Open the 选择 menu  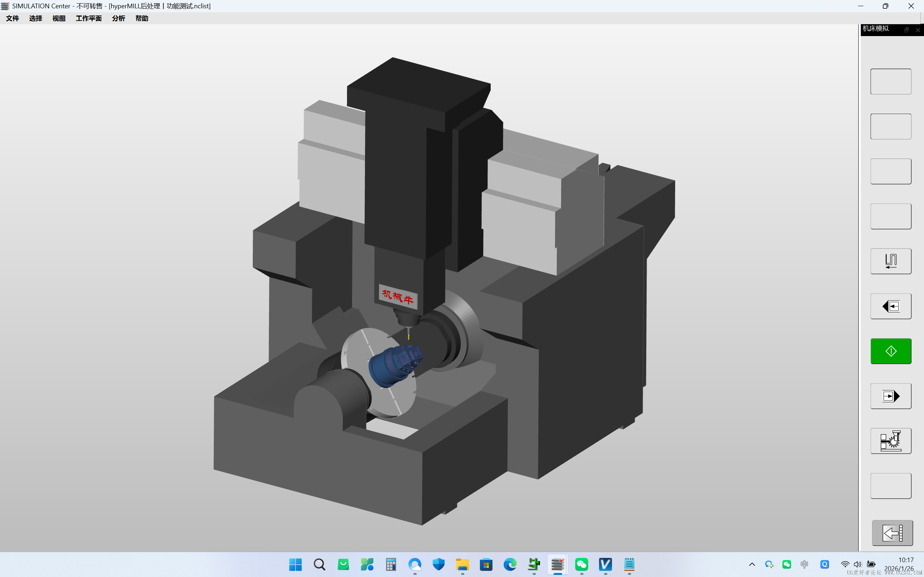pyautogui.click(x=35, y=18)
